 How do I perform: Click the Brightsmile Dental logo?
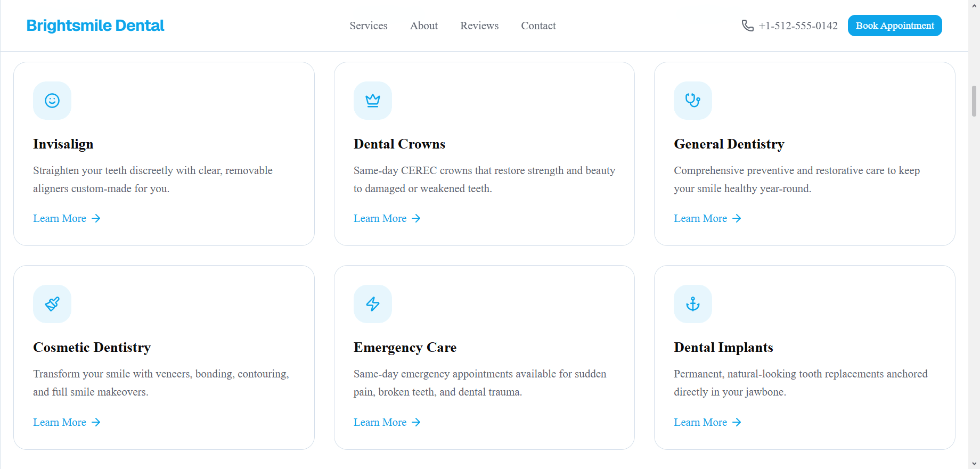pyautogui.click(x=95, y=26)
